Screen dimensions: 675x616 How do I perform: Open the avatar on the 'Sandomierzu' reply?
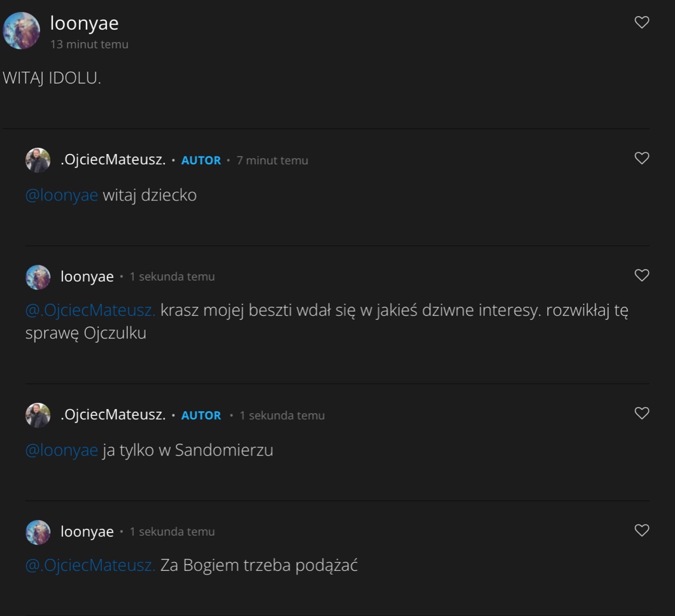click(38, 416)
